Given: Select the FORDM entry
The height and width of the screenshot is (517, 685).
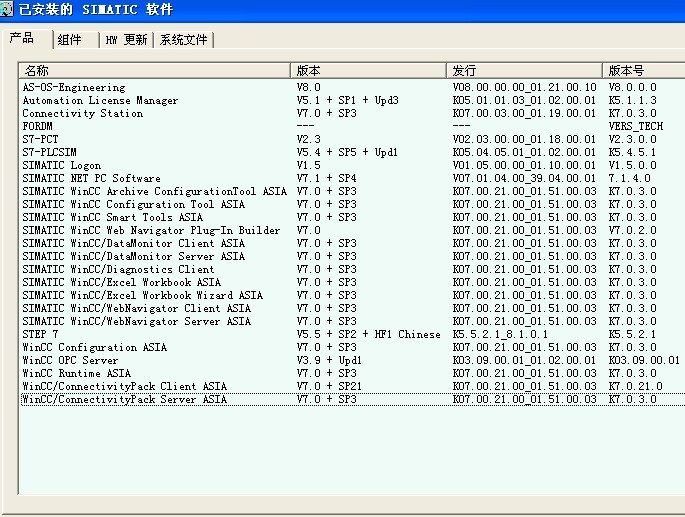Looking at the screenshot, I should (x=38, y=126).
